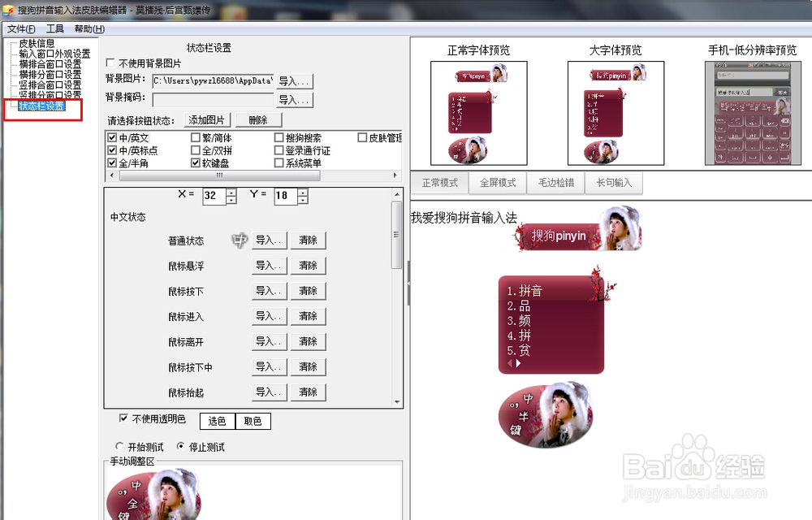Click the 大字体预览 thumbnail
Screen dimensions: 812x520
[x=615, y=114]
